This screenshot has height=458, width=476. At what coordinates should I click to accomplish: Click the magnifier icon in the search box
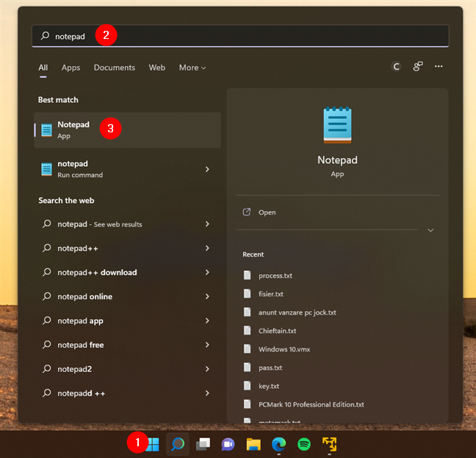(x=45, y=36)
